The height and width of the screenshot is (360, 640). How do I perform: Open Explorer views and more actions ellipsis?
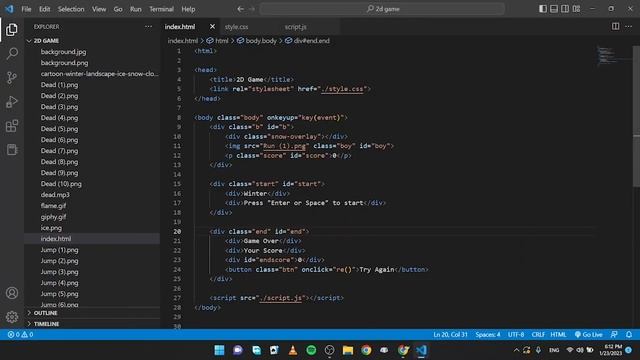pos(148,27)
